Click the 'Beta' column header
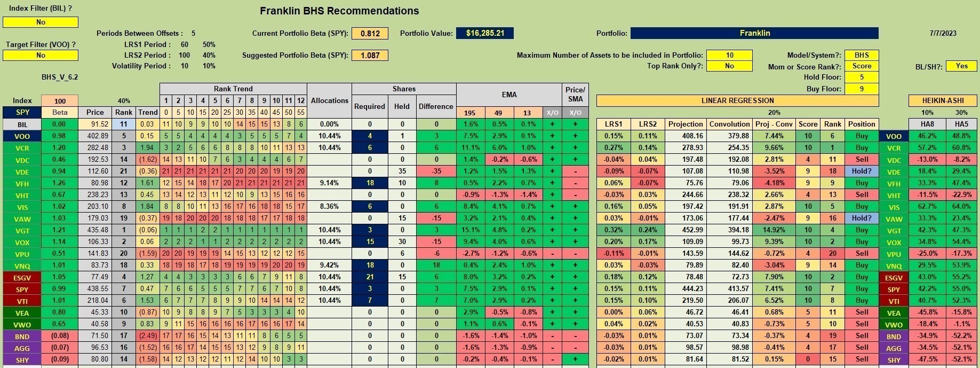Image resolution: width=980 pixels, height=368 pixels. [x=60, y=113]
